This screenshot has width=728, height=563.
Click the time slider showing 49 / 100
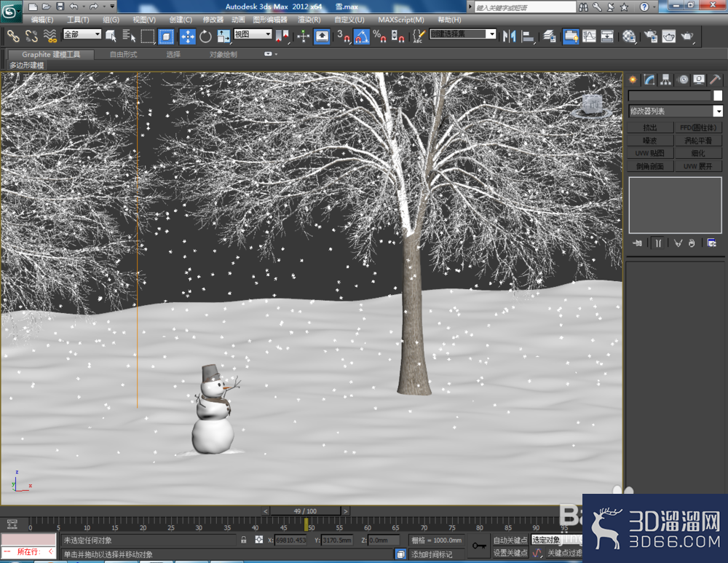pos(305,511)
